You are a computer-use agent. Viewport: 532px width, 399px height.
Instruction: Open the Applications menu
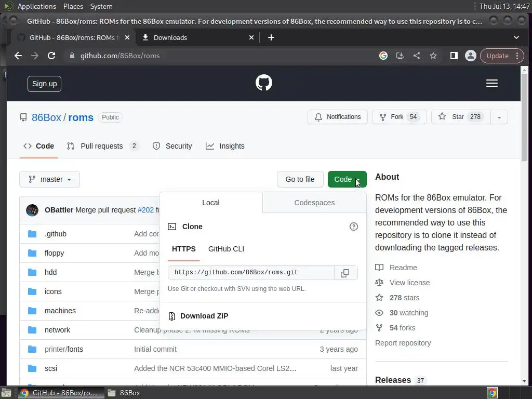tap(37, 6)
